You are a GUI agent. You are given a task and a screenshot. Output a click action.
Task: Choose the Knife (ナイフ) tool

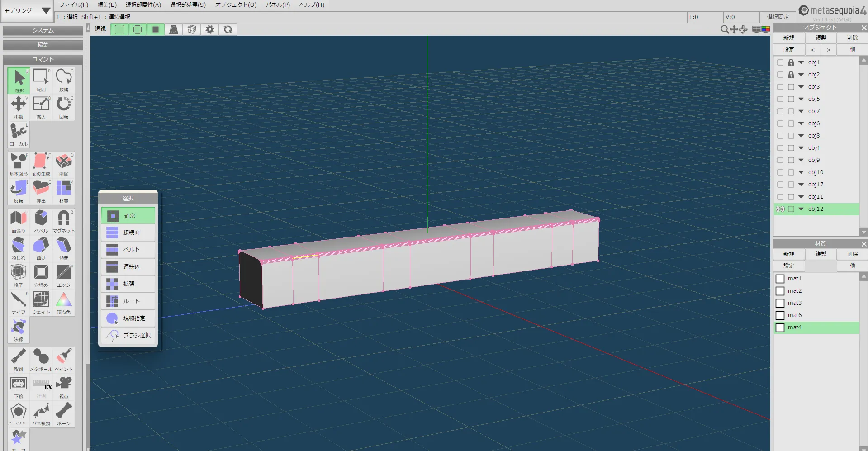pos(19,302)
